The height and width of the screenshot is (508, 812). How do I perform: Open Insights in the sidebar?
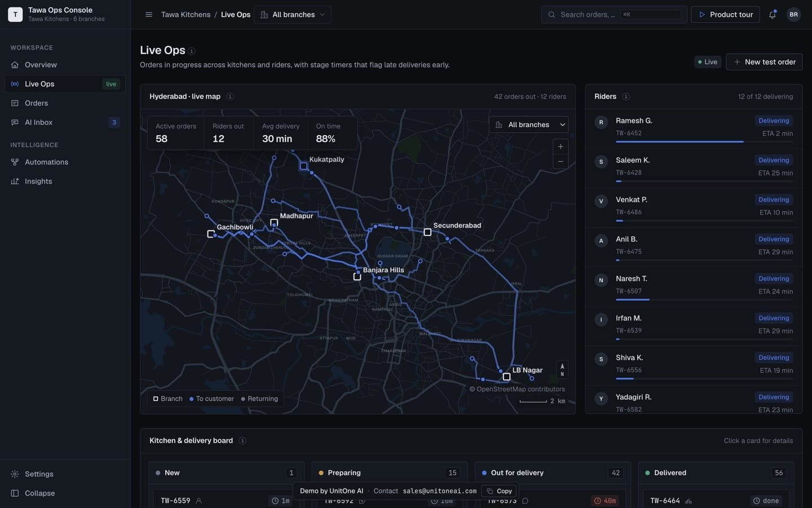(65, 181)
